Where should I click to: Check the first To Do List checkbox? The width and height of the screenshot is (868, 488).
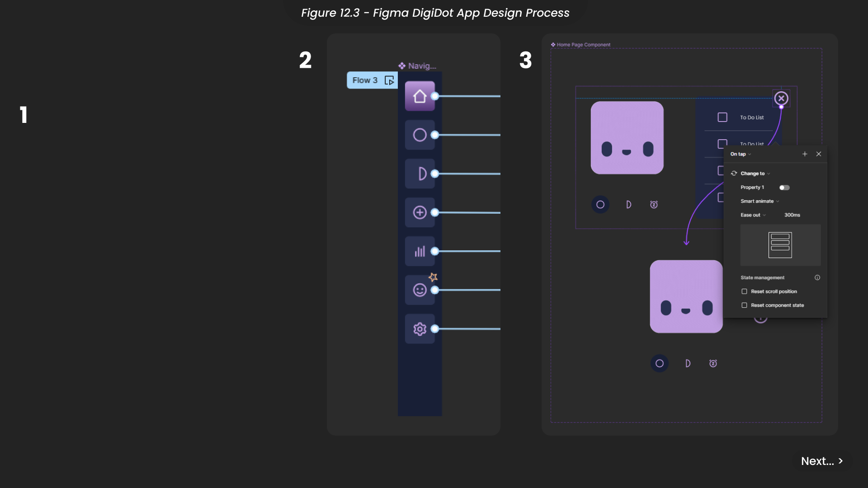coord(722,117)
